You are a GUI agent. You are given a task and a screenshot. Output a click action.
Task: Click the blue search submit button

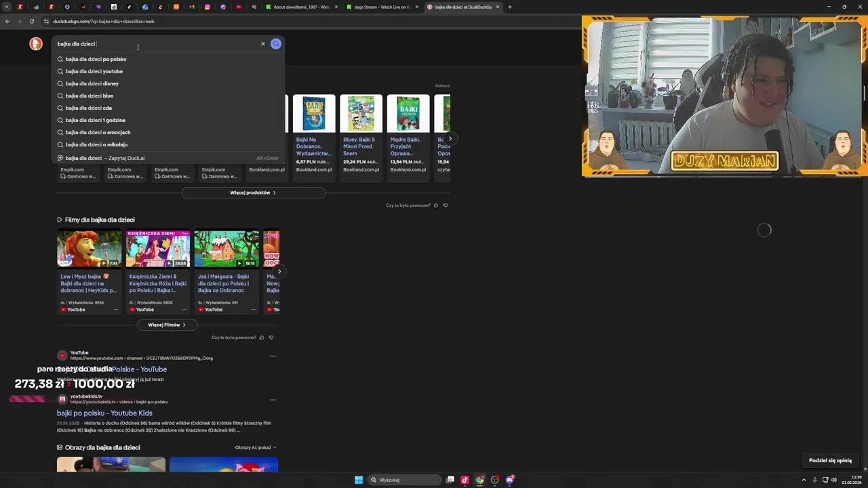(x=276, y=43)
